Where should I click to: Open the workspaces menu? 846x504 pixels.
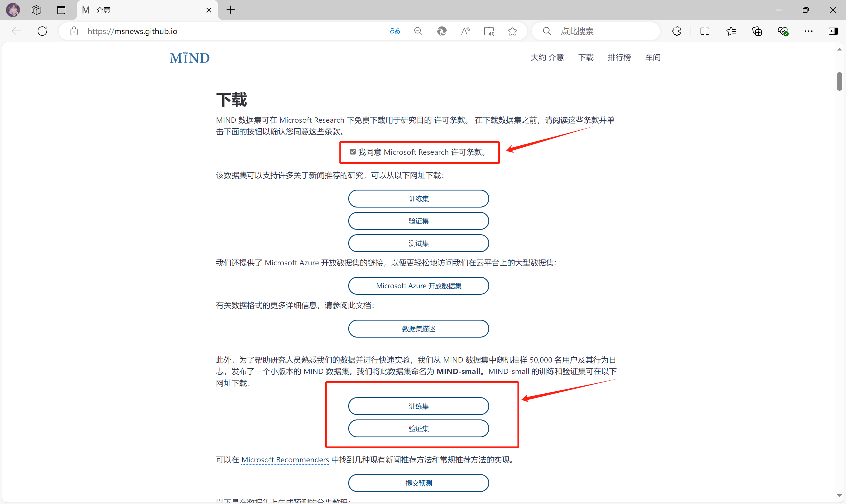point(36,10)
